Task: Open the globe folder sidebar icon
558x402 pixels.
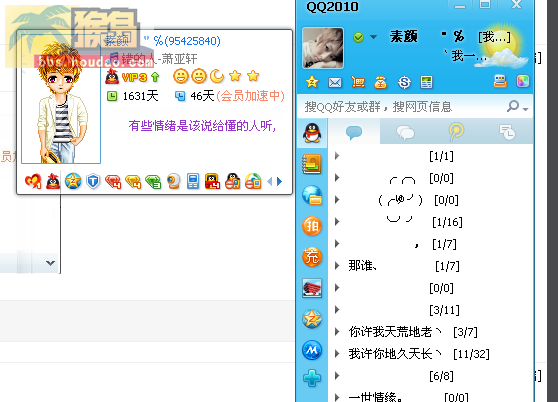Action: point(312,195)
